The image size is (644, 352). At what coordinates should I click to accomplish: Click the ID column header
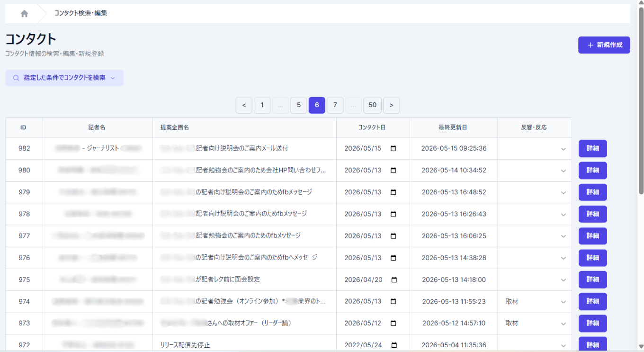click(x=24, y=128)
